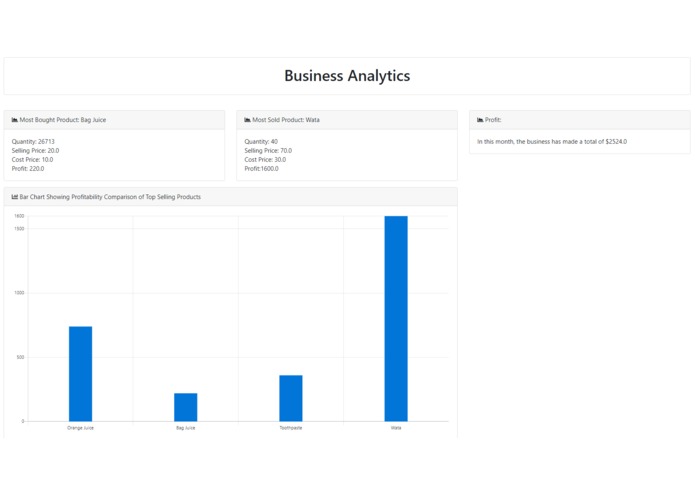
Task: Click the 0 y-axis tick label
Action: [x=23, y=421]
